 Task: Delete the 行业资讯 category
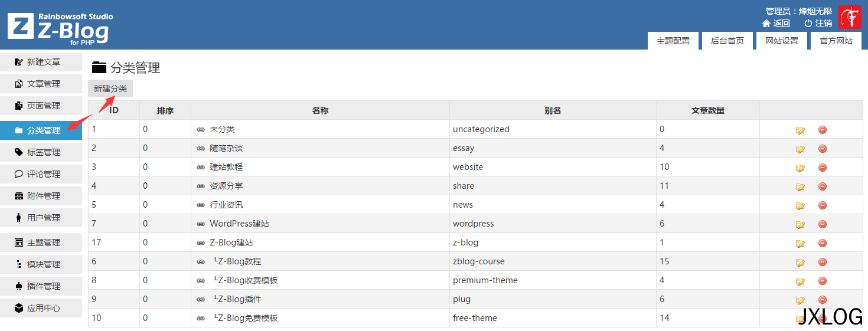[x=823, y=205]
